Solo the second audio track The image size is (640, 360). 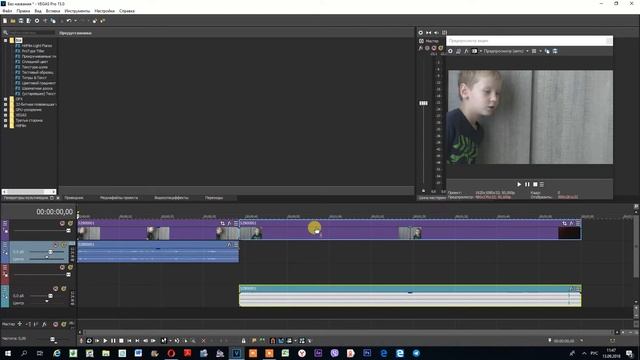[x=64, y=289]
